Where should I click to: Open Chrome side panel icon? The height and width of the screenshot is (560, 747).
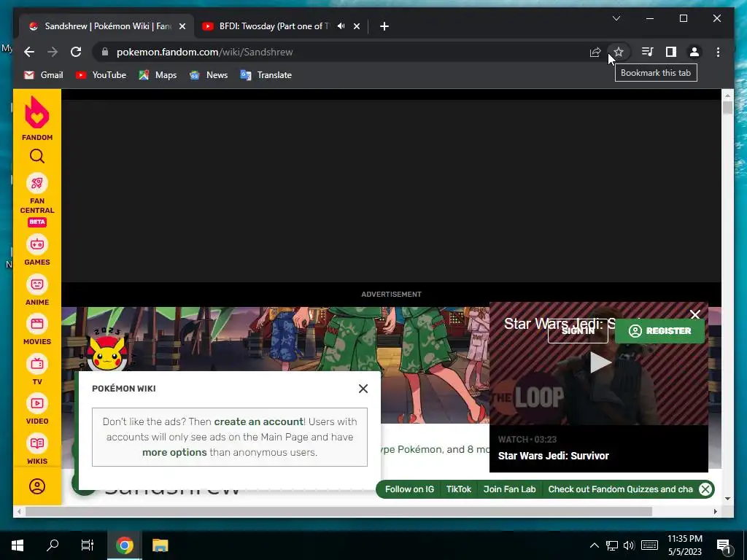pyautogui.click(x=671, y=52)
